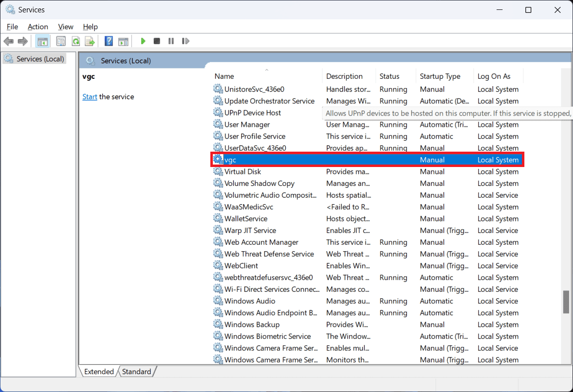
Task: Click the Start Service play icon
Action: pyautogui.click(x=143, y=41)
